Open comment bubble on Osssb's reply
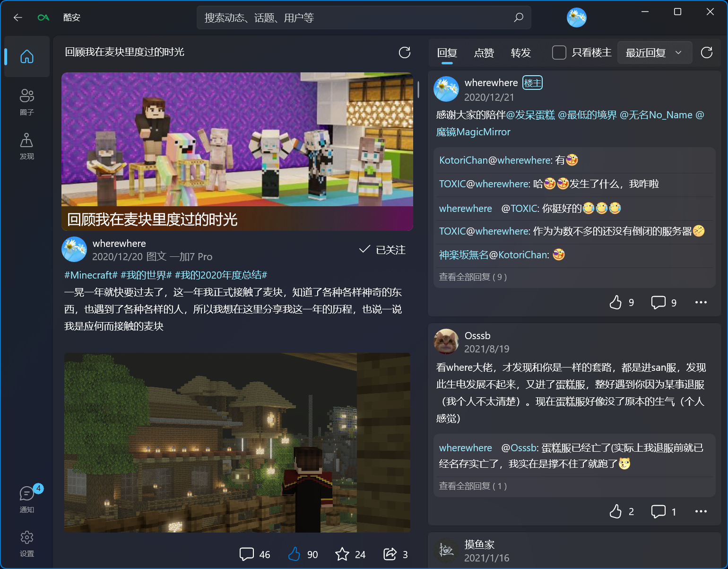This screenshot has width=728, height=569. [659, 511]
